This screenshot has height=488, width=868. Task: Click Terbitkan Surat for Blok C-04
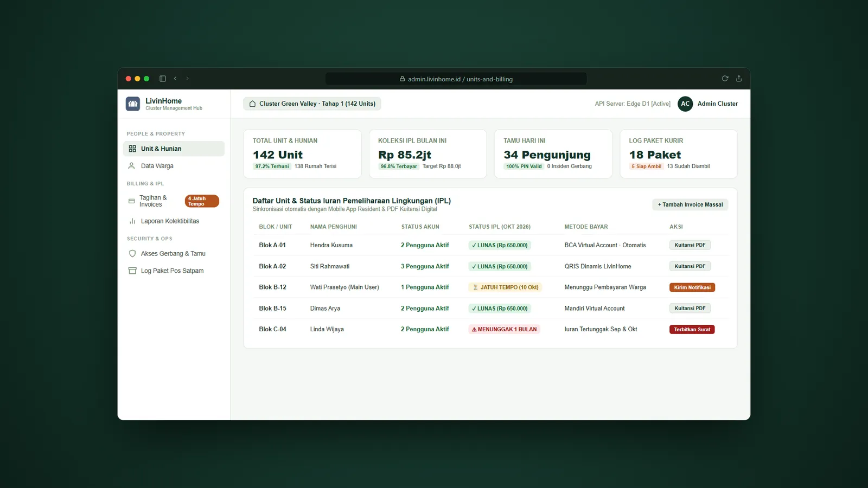[x=692, y=330]
